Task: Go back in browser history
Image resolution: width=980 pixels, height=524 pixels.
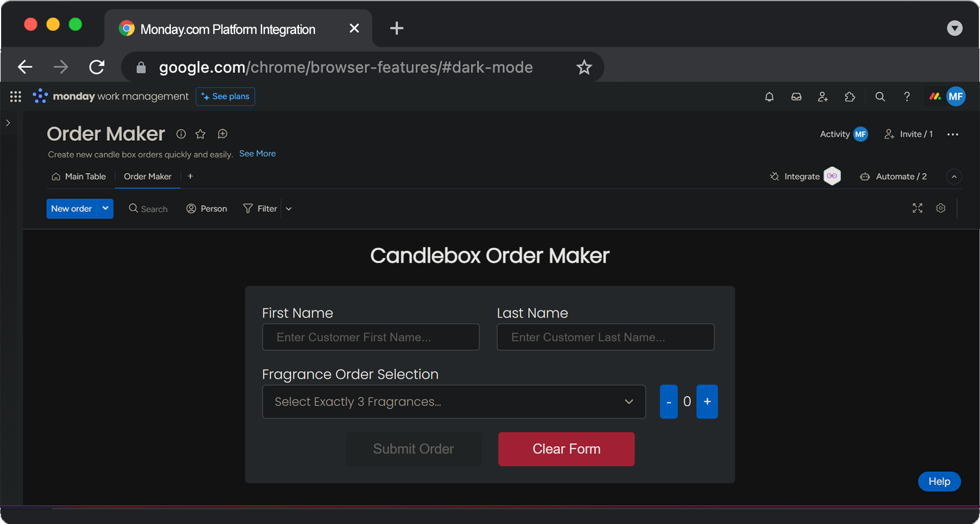Action: pyautogui.click(x=25, y=67)
